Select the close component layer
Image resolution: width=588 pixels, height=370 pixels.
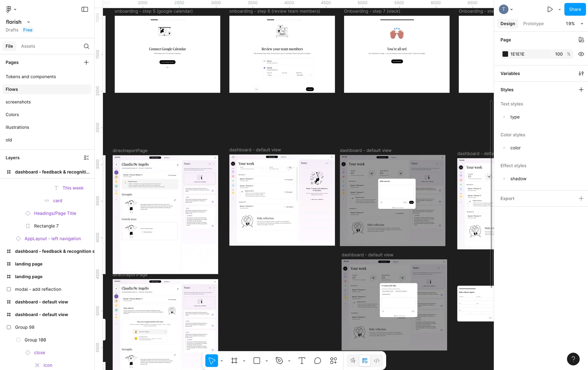[x=40, y=352]
